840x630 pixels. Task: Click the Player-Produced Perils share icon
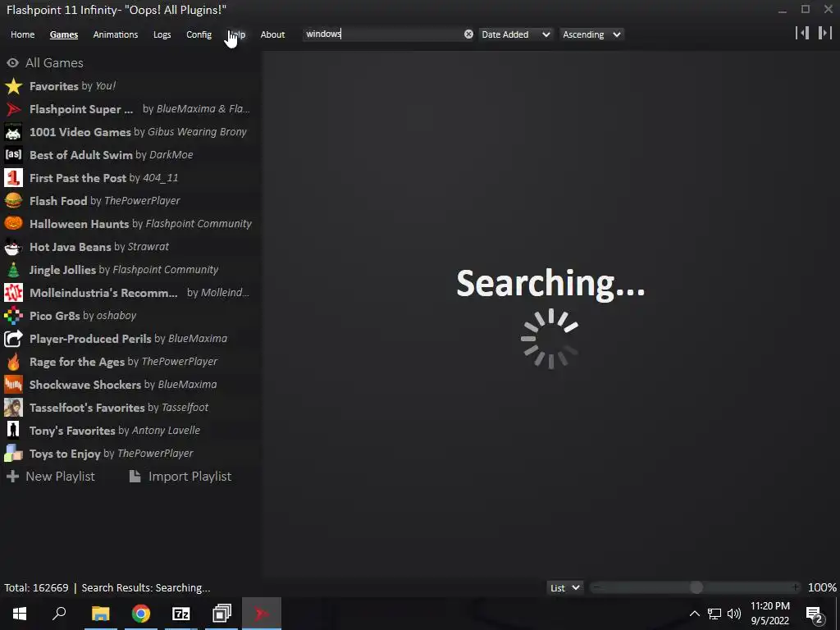tap(13, 339)
